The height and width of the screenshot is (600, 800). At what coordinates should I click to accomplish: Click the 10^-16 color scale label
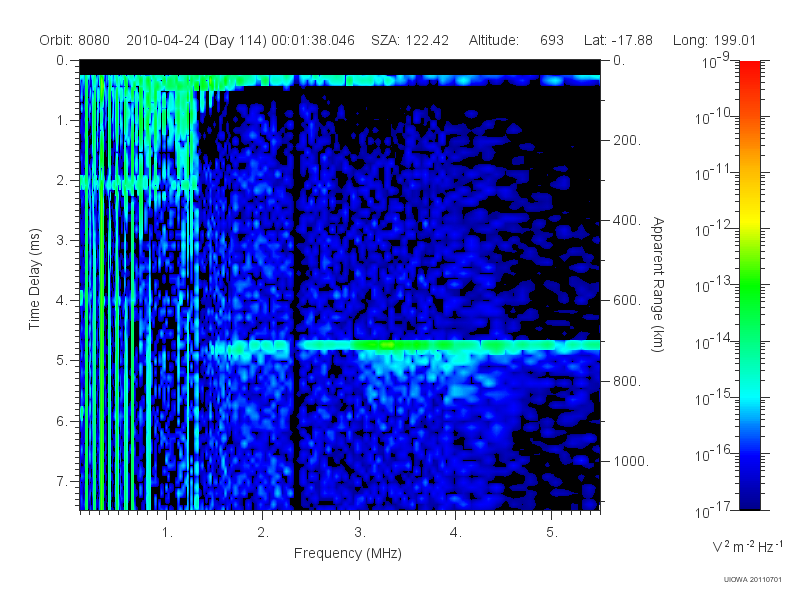pyautogui.click(x=713, y=454)
